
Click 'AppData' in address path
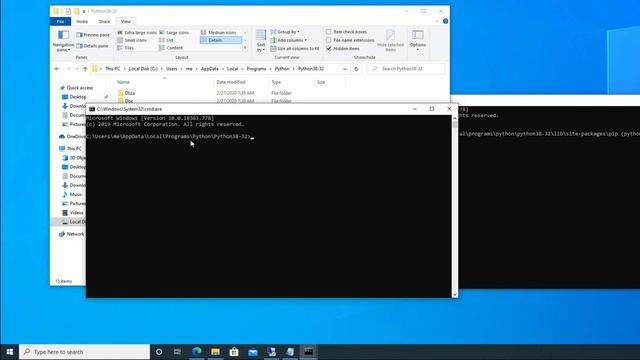pos(210,69)
